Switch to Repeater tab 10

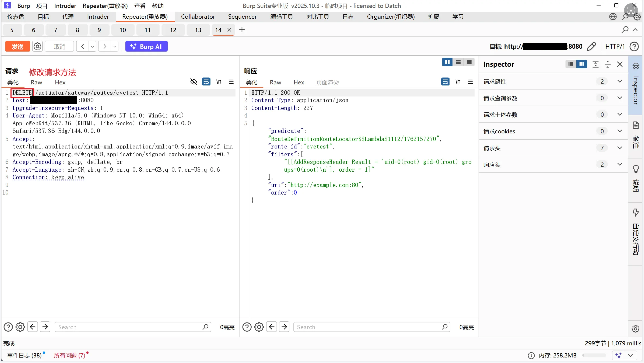pyautogui.click(x=123, y=30)
